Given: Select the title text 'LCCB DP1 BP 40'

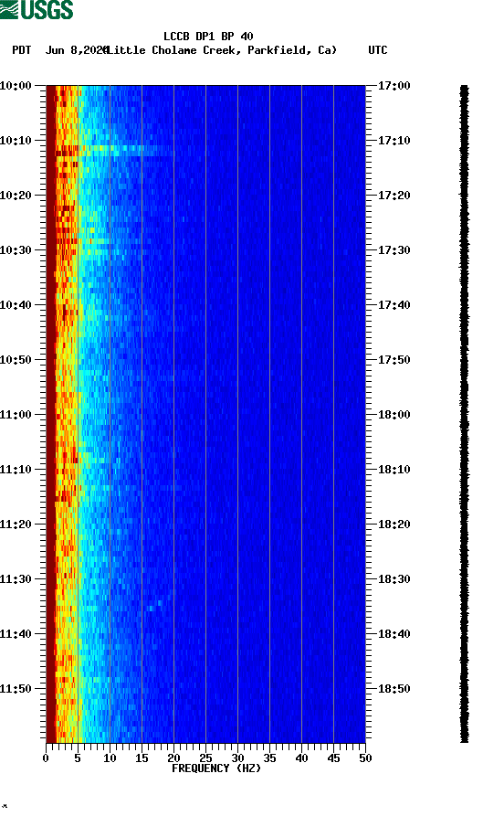Looking at the screenshot, I should 208,37.
